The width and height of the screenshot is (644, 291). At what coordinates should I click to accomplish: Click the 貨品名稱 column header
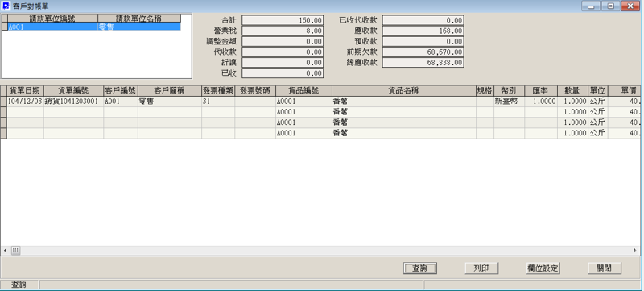[x=404, y=91]
